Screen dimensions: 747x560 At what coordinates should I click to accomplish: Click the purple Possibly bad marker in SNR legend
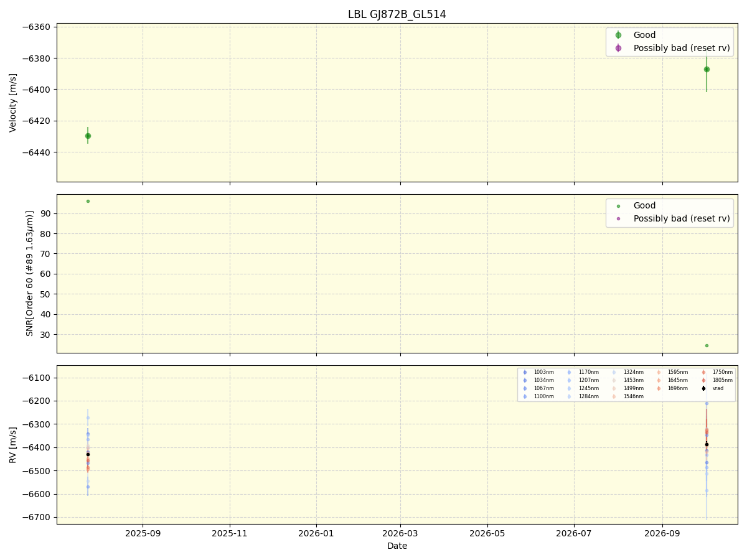[x=618, y=218]
